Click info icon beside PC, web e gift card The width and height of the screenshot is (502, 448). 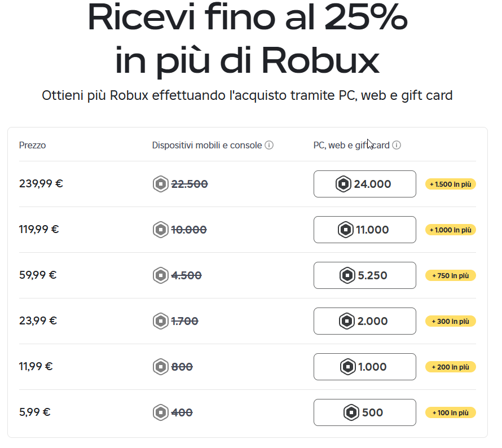397,145
